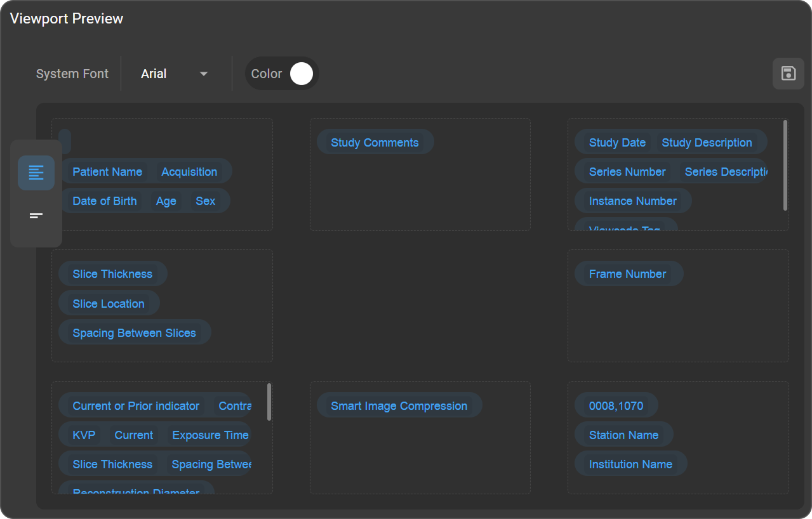Click the white Color swatch
The image size is (812, 519).
point(302,74)
